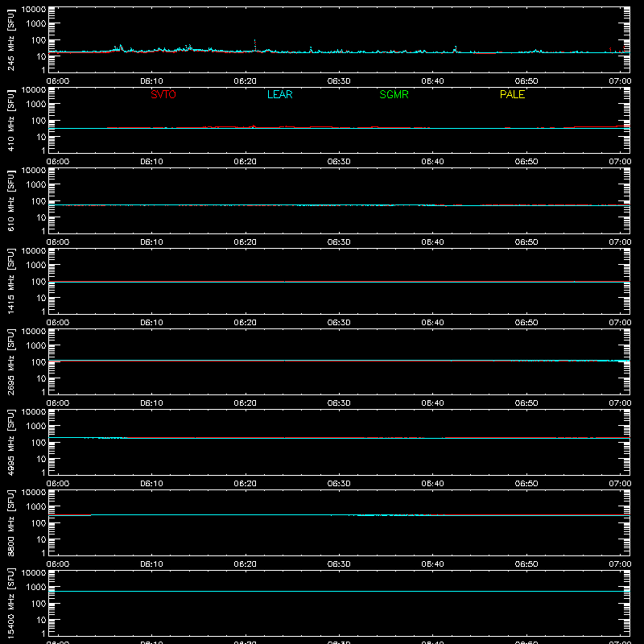The height and width of the screenshot is (644, 644).
Task: Click 06:20 tick label under 245 MHz panel
Action: (246, 81)
